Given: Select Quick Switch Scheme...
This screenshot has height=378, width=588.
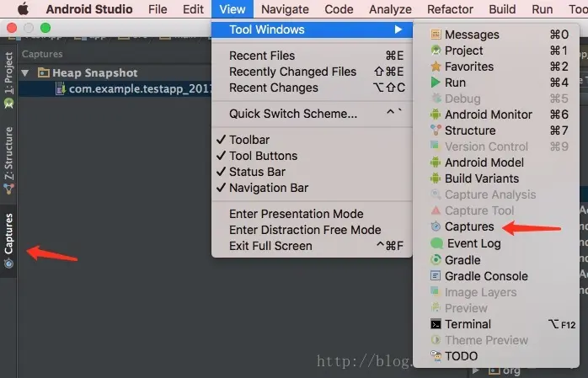Looking at the screenshot, I should (312, 114).
